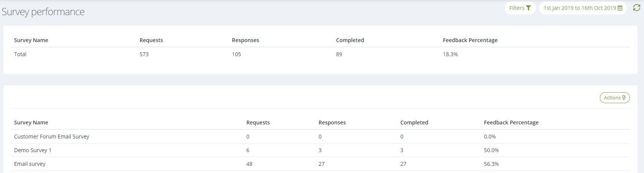The height and width of the screenshot is (173, 644).
Task: Select Feedback Percentage header in totals table
Action: [470, 40]
